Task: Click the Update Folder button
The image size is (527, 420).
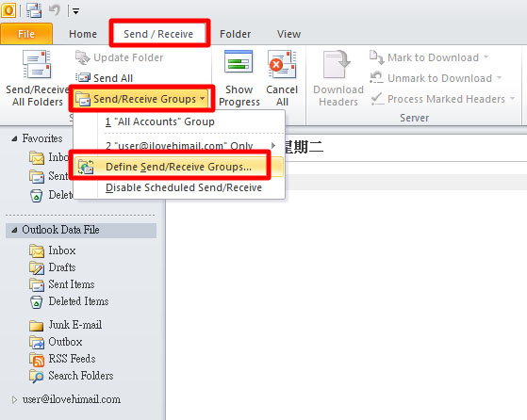Action: point(120,57)
